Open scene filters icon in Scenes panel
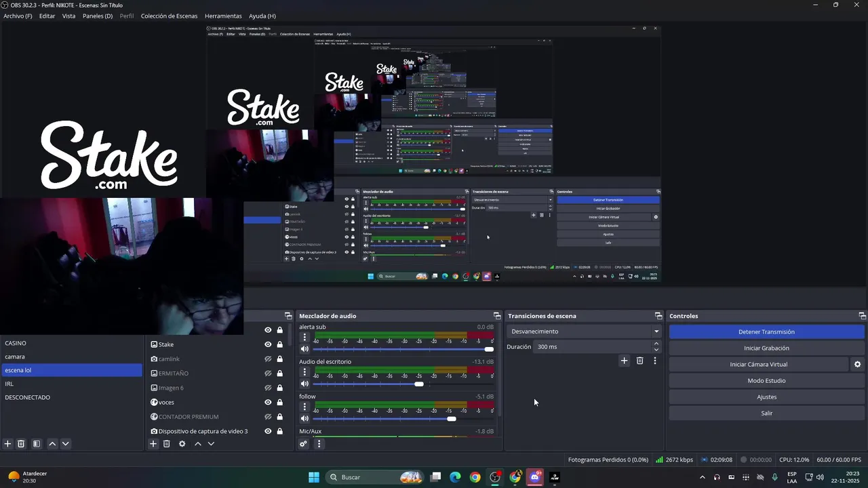868x488 pixels. pyautogui.click(x=37, y=444)
